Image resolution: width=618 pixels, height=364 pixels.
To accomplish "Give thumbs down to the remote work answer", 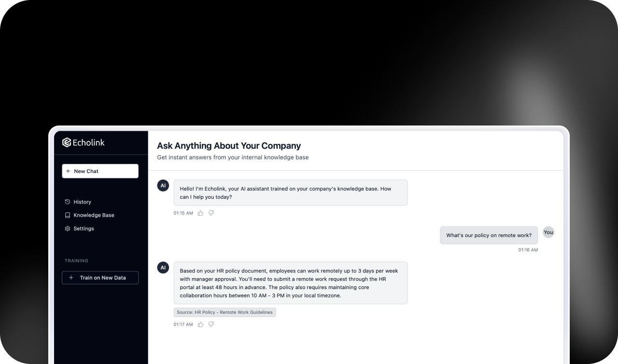I will click(211, 324).
